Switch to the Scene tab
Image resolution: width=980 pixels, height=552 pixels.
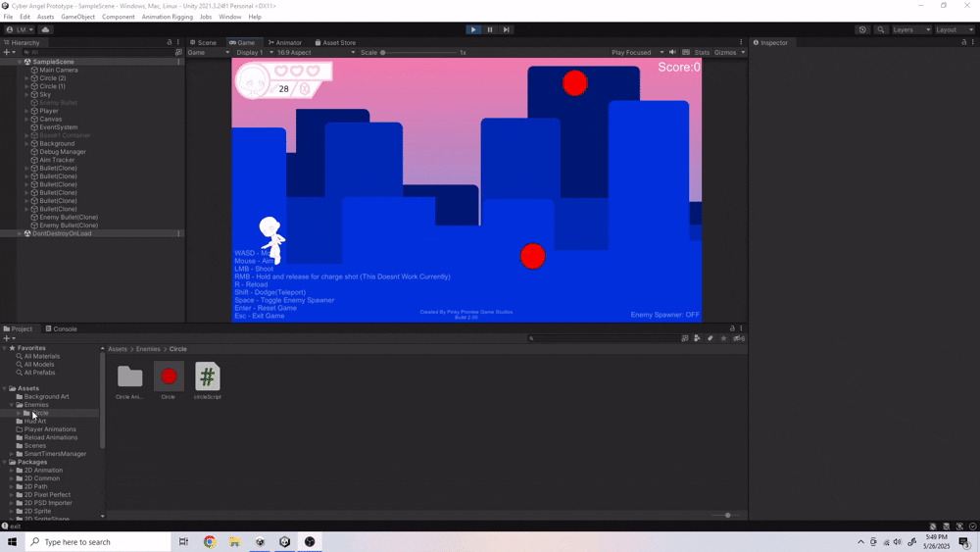point(203,42)
